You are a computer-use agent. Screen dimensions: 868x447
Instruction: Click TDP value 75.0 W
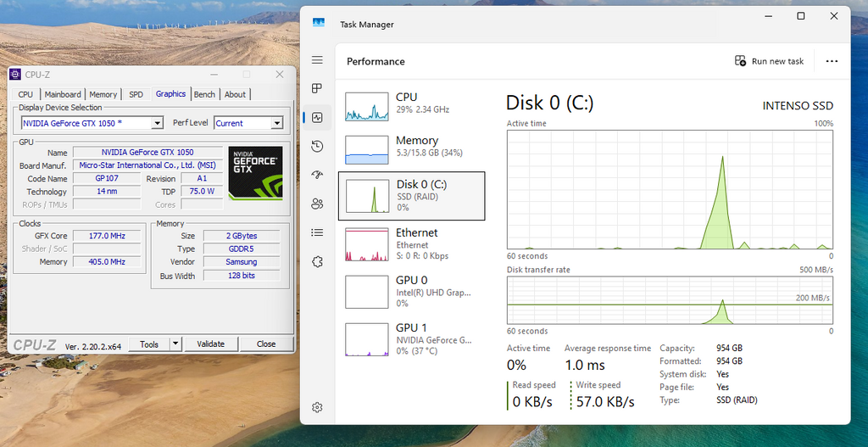coord(202,192)
